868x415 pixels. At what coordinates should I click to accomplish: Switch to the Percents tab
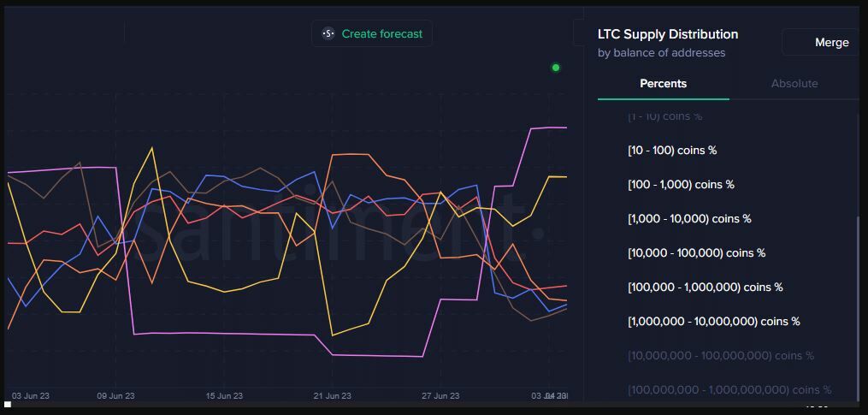663,84
